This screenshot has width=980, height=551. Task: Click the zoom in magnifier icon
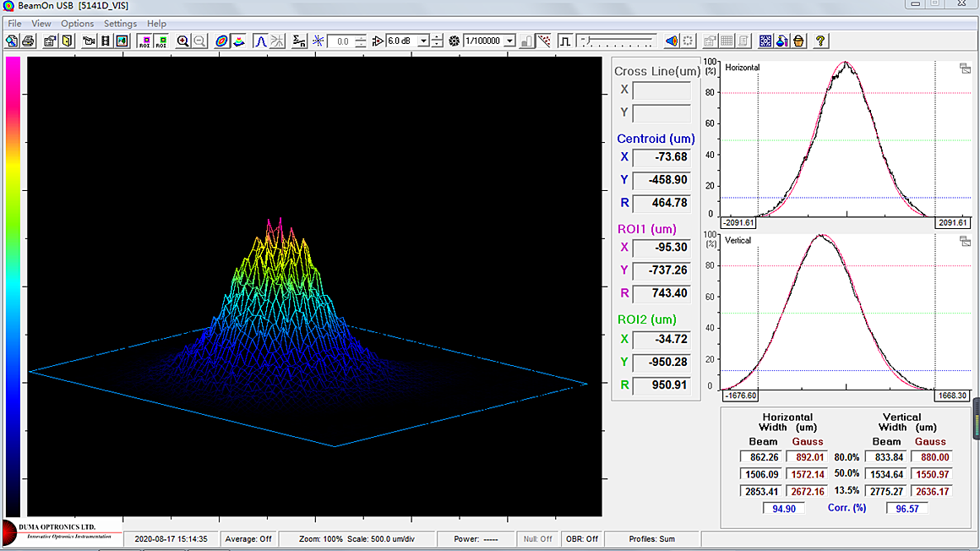pos(183,41)
